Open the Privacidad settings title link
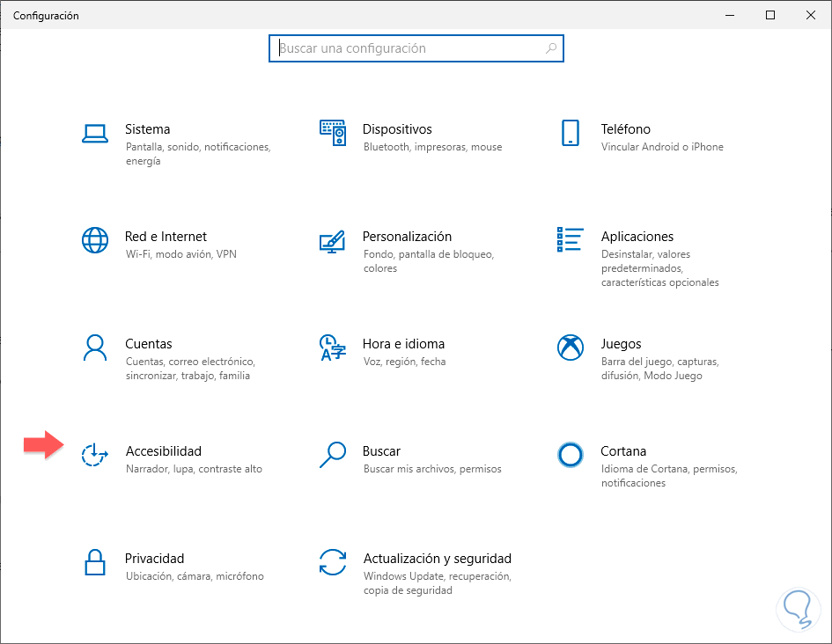Viewport: 832px width, 644px height. [154, 559]
